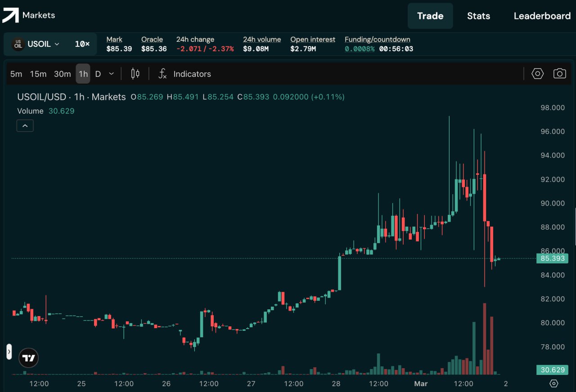Select the 15m timeframe
This screenshot has height=392, width=576.
click(x=38, y=74)
